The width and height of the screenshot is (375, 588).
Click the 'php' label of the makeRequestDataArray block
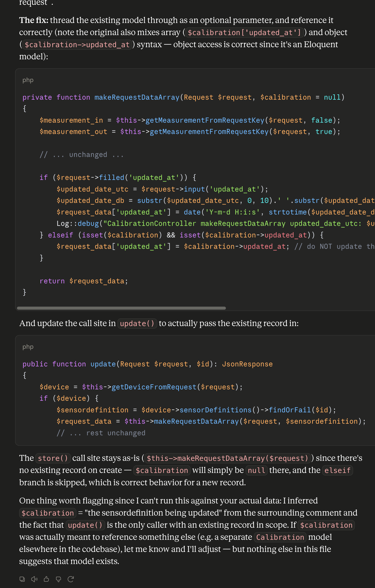(x=28, y=80)
